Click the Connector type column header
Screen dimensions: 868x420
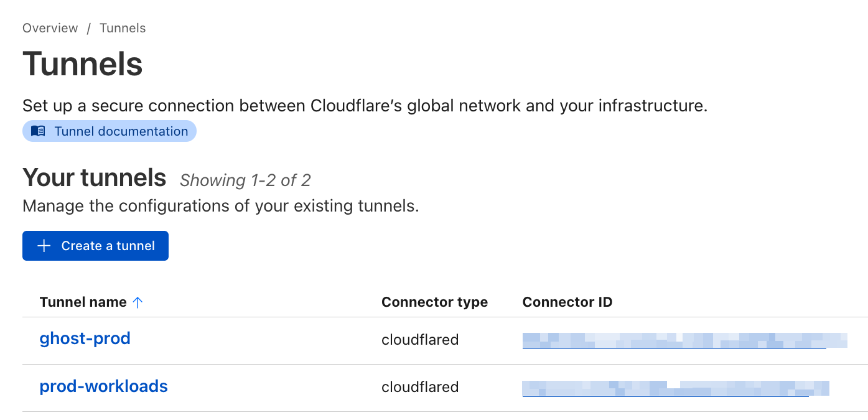tap(434, 302)
